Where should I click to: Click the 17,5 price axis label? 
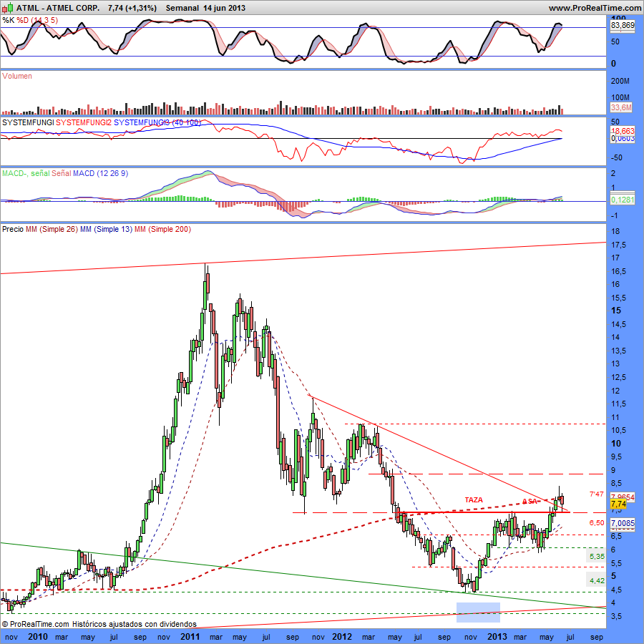tap(618, 245)
